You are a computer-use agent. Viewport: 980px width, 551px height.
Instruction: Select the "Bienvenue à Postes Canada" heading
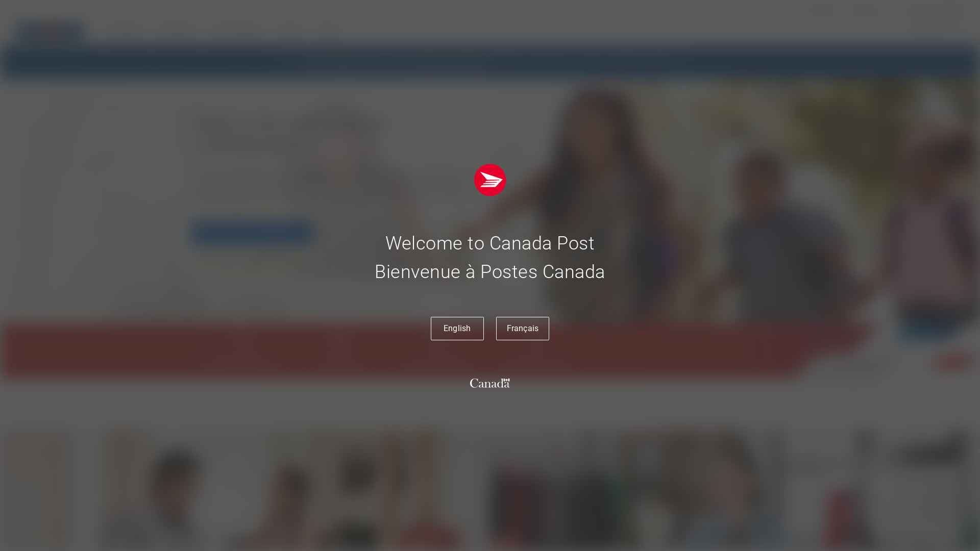point(490,272)
